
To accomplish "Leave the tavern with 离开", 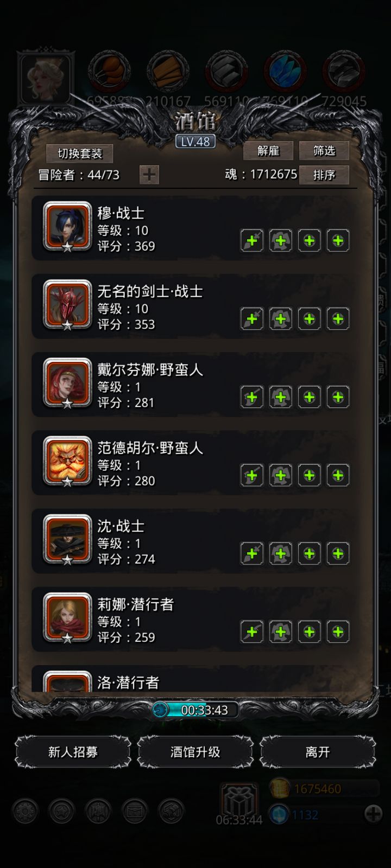I will pyautogui.click(x=318, y=752).
